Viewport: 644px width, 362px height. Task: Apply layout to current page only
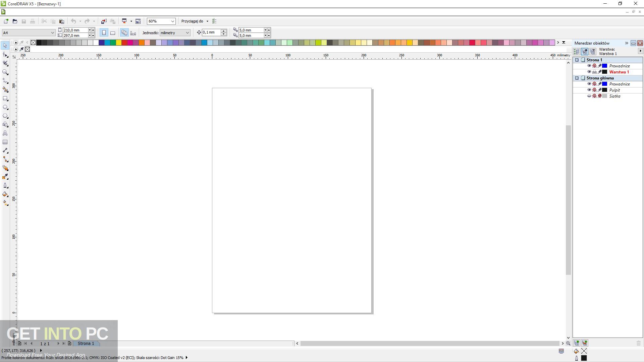(133, 33)
